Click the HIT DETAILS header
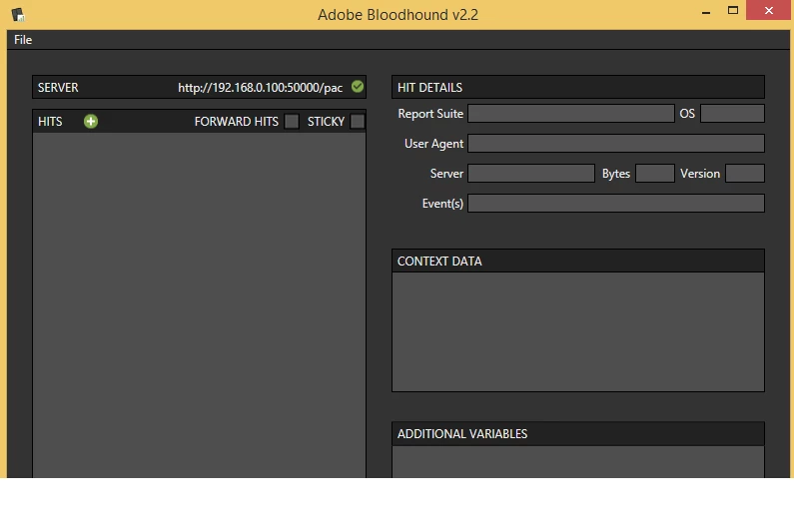Screen dimensions: 794x532 pos(578,87)
